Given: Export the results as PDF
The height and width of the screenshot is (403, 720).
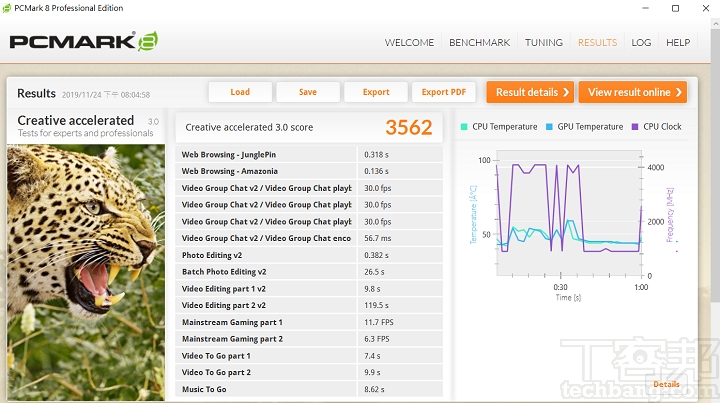Looking at the screenshot, I should [444, 92].
